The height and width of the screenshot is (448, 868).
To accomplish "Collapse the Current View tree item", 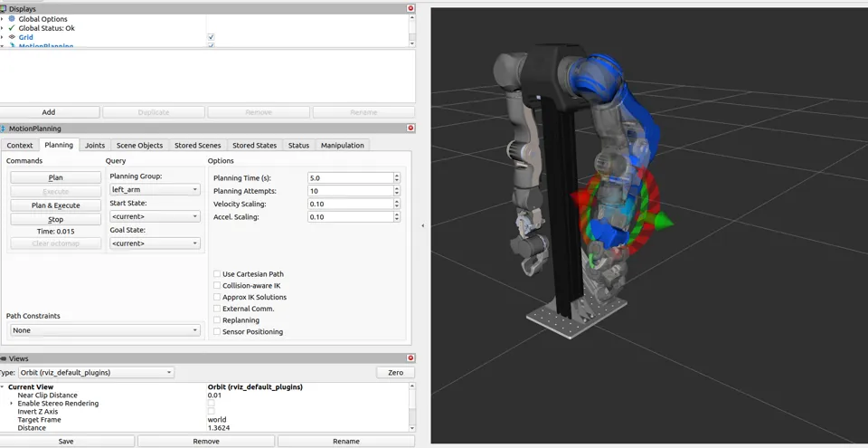I will (x=2, y=387).
